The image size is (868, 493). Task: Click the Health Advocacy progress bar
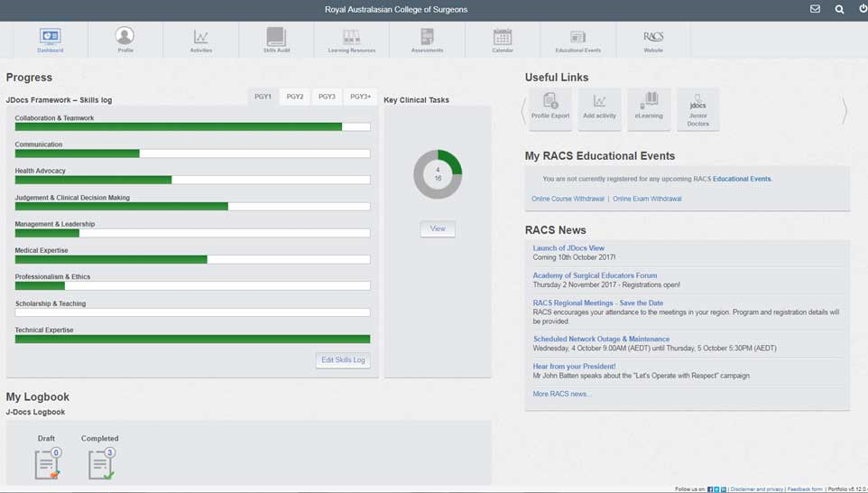tap(193, 180)
